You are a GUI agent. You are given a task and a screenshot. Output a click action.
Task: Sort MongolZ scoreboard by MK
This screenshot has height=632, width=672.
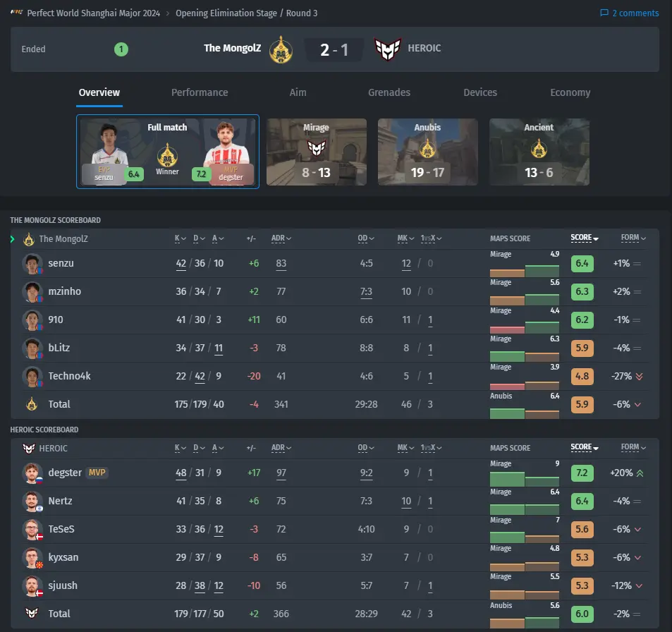tap(405, 238)
